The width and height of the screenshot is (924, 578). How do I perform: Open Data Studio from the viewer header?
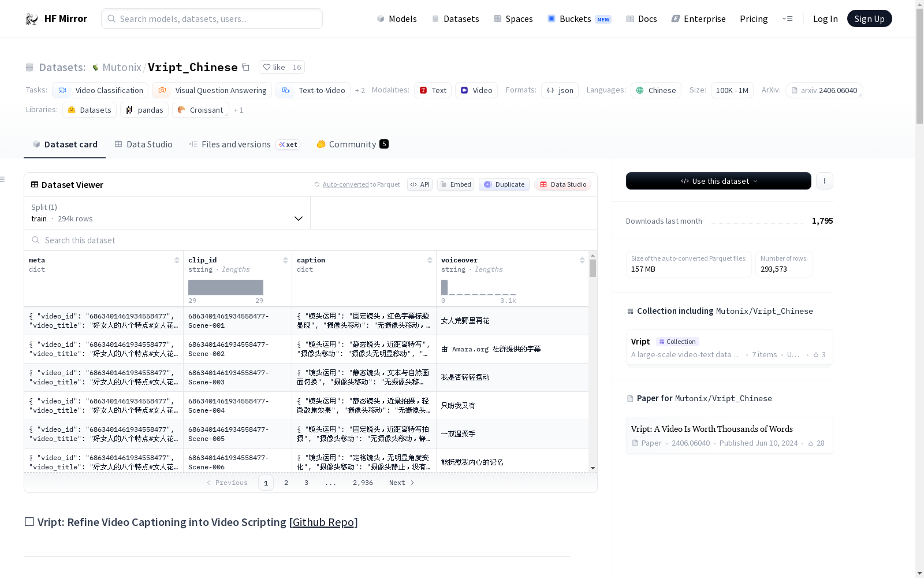coord(563,184)
